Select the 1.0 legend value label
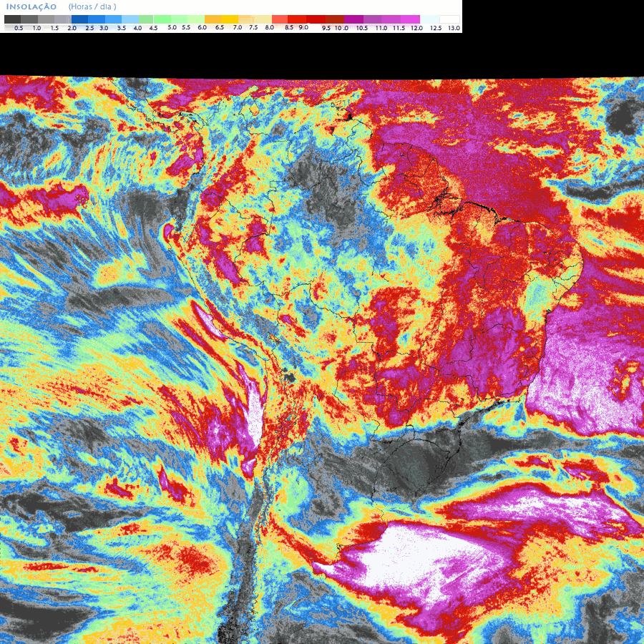644x644 pixels. [x=36, y=28]
